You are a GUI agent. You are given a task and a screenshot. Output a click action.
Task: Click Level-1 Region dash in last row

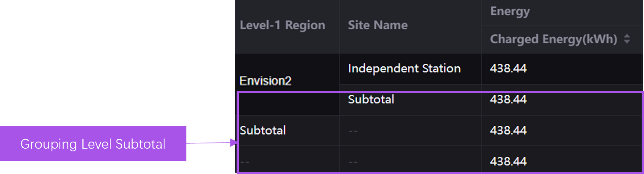[x=245, y=162]
